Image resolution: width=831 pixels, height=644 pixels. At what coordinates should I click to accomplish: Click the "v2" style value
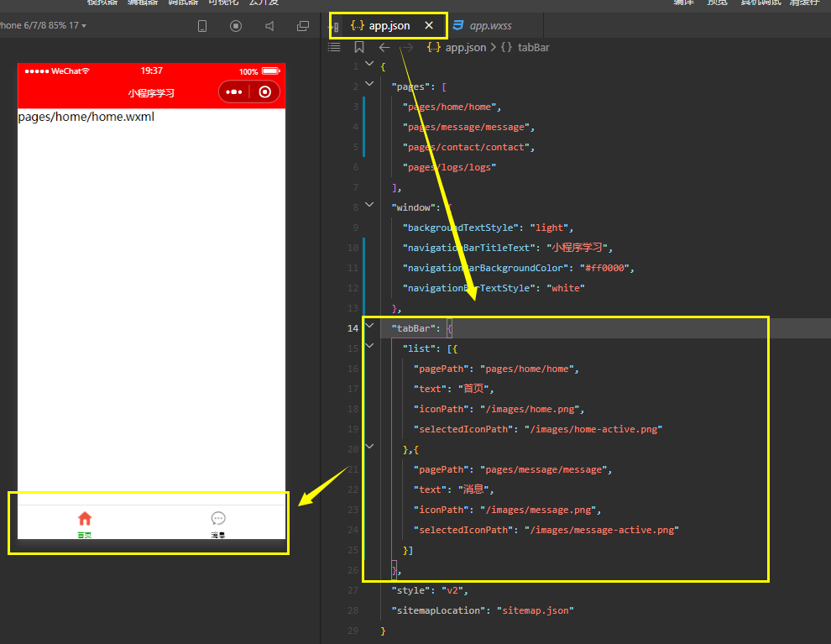coord(452,590)
